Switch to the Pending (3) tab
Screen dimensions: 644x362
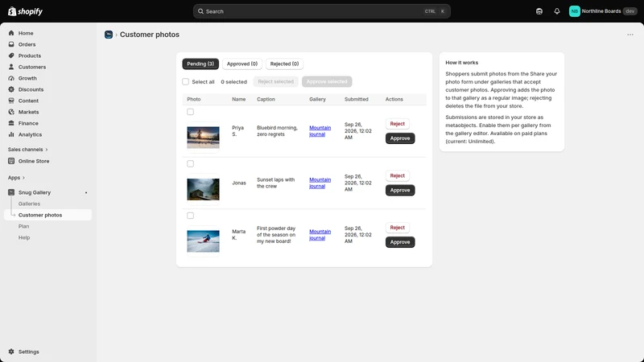pyautogui.click(x=200, y=64)
